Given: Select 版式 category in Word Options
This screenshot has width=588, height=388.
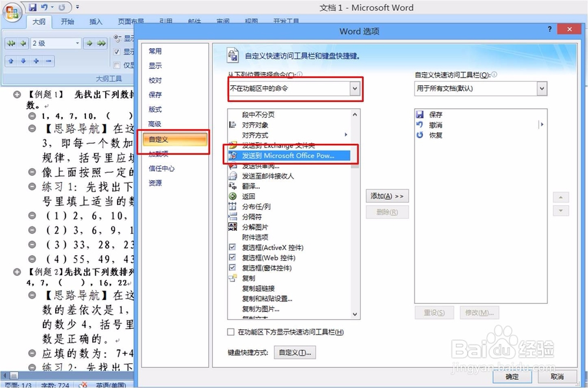Looking at the screenshot, I should [x=155, y=109].
